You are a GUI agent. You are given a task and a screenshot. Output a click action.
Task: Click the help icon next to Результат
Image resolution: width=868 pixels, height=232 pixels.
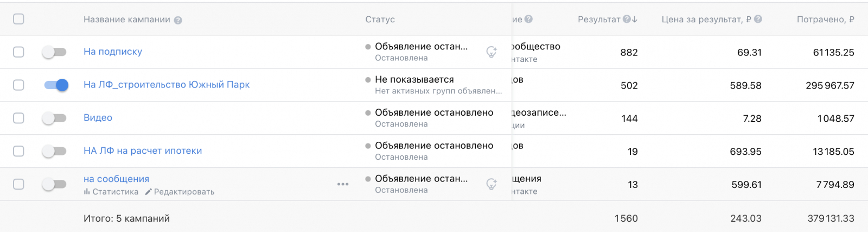627,19
